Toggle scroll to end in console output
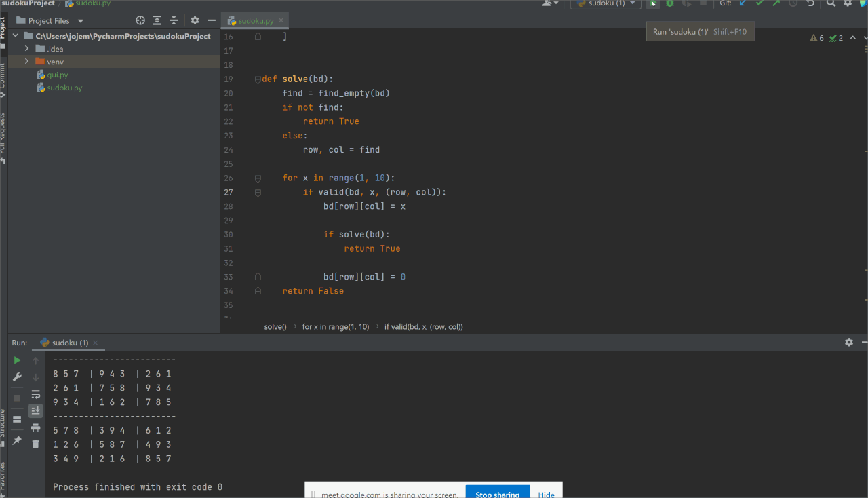Image resolution: width=868 pixels, height=498 pixels. click(x=35, y=410)
